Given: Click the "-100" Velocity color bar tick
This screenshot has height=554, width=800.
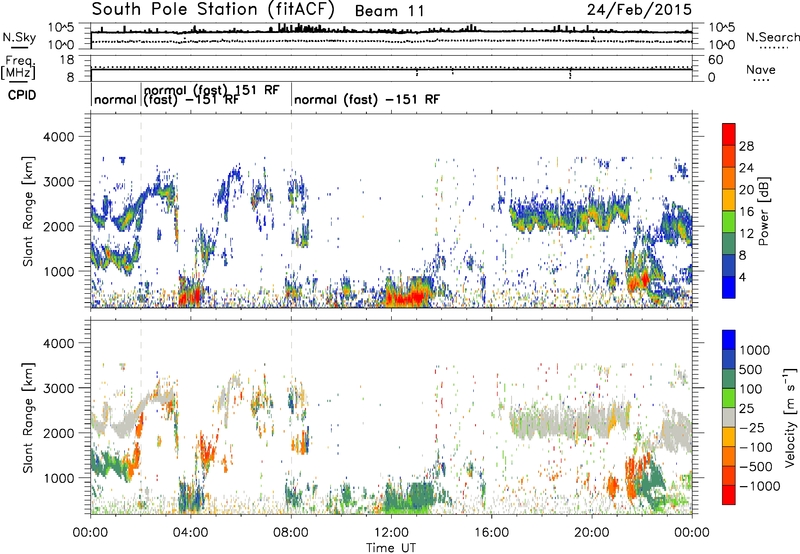Looking at the screenshot, I should 756,447.
